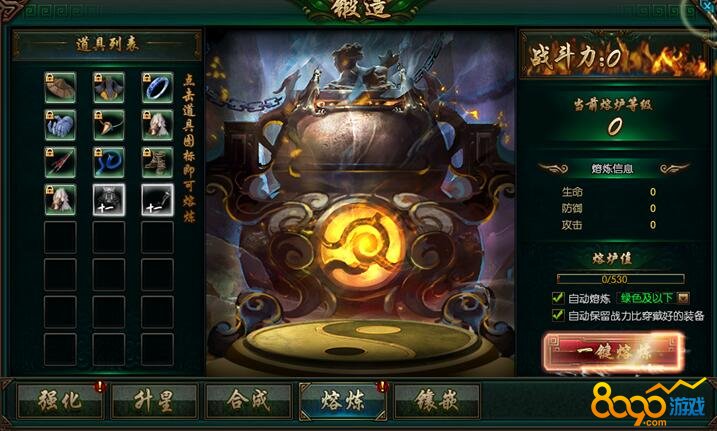Select the blue gloves item
This screenshot has width=717, height=431.
(x=60, y=125)
